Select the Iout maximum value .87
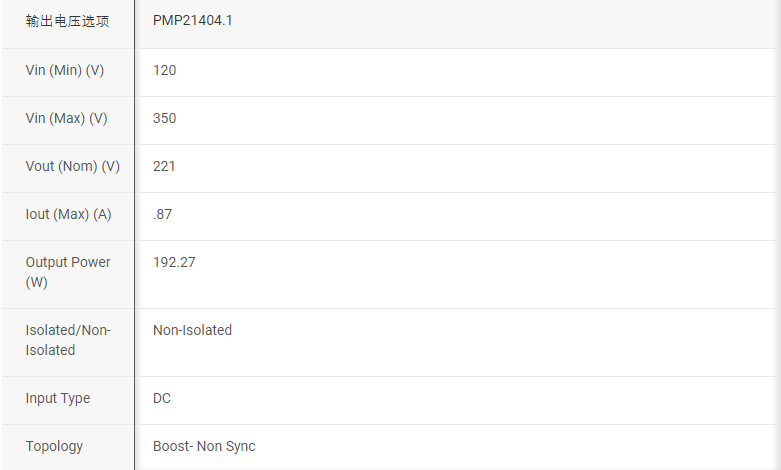 click(163, 214)
